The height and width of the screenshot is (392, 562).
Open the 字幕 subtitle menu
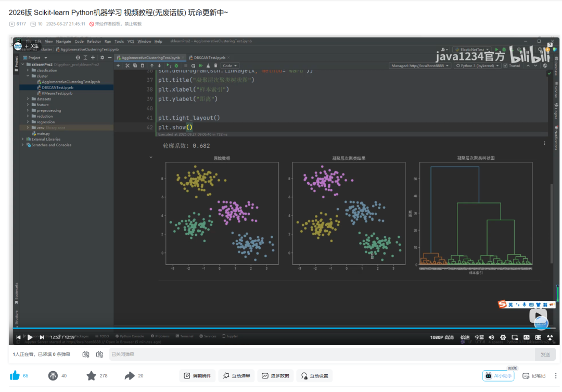479,337
